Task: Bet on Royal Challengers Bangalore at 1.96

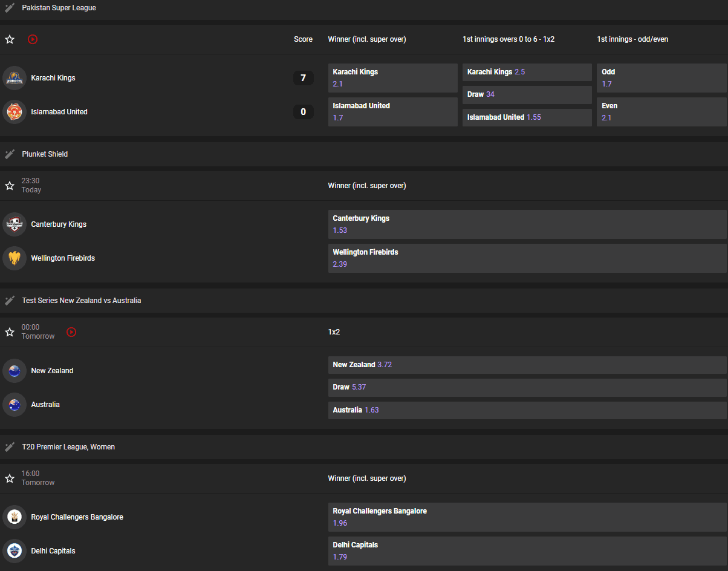Action: tap(527, 517)
